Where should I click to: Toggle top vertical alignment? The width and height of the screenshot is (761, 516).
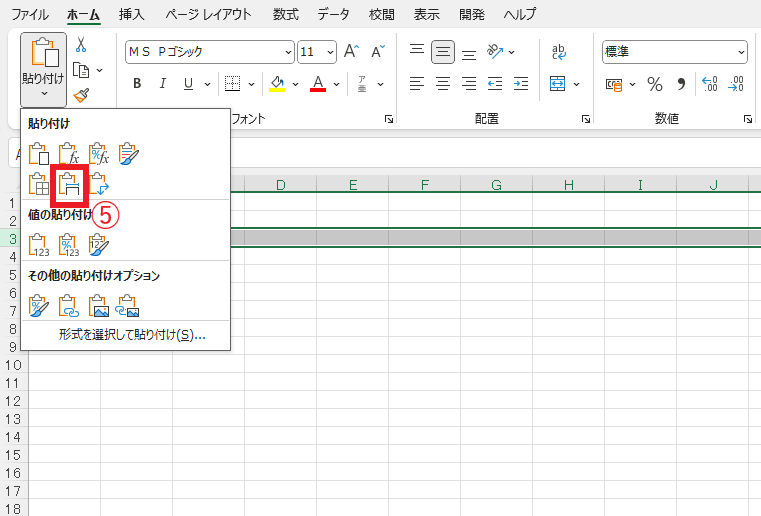point(417,52)
